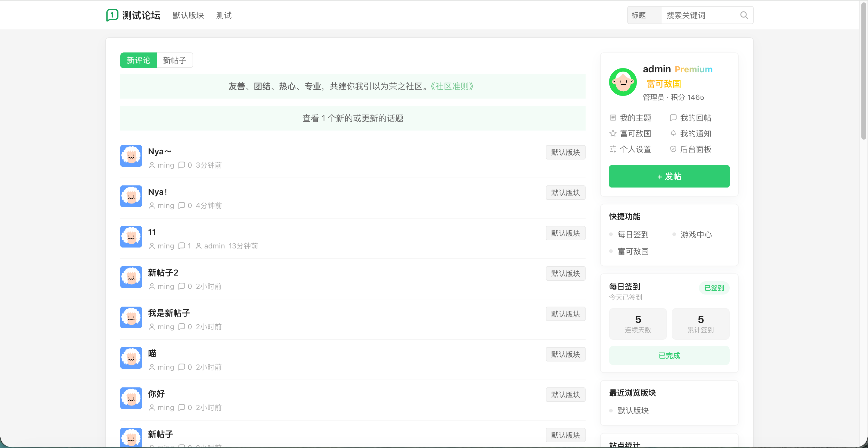Click the 查看 1 个新的或更新的话题 banner
Viewport: 868px width, 448px height.
tap(352, 118)
